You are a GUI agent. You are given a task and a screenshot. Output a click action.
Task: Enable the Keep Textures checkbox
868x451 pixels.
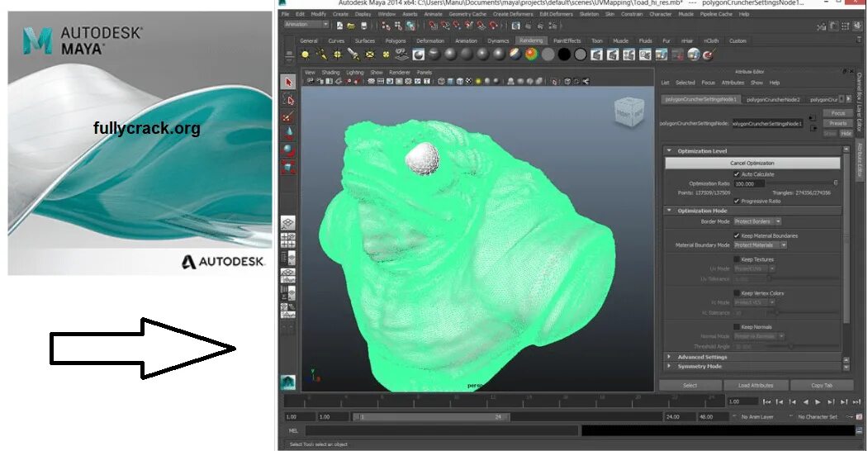pos(737,259)
